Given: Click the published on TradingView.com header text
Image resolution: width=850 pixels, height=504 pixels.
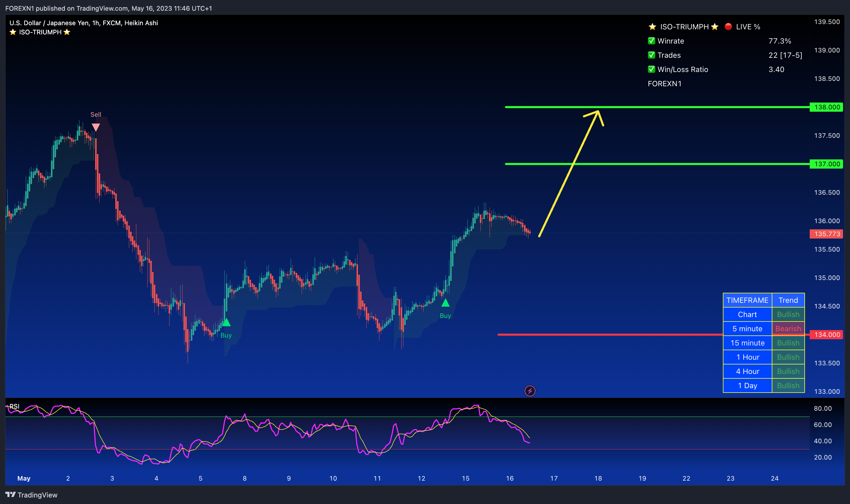Looking at the screenshot, I should coord(109,8).
